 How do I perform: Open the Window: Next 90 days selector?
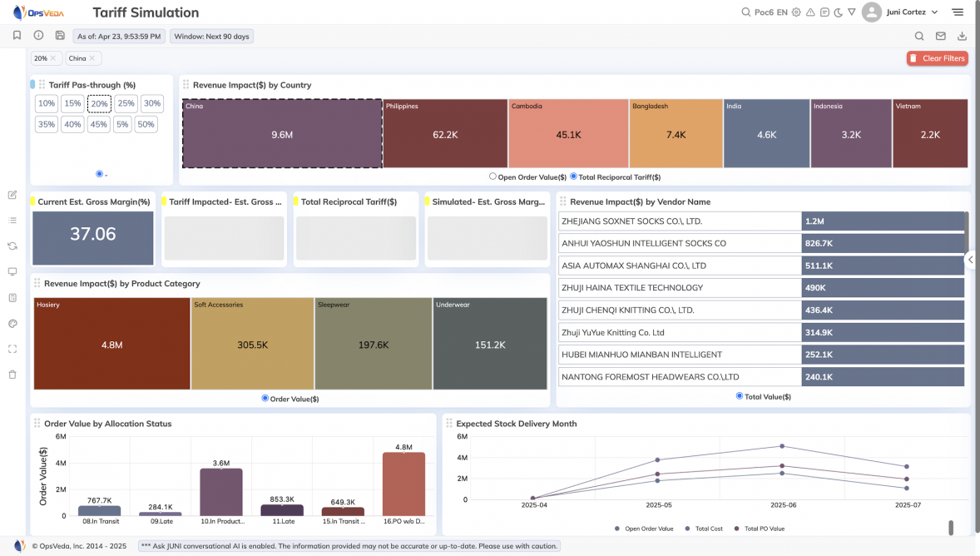pyautogui.click(x=211, y=37)
